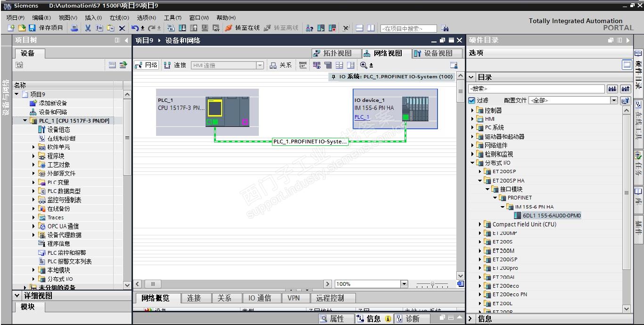This screenshot has width=644, height=325.
Task: Click the undo arrow icon
Action: (x=135, y=28)
